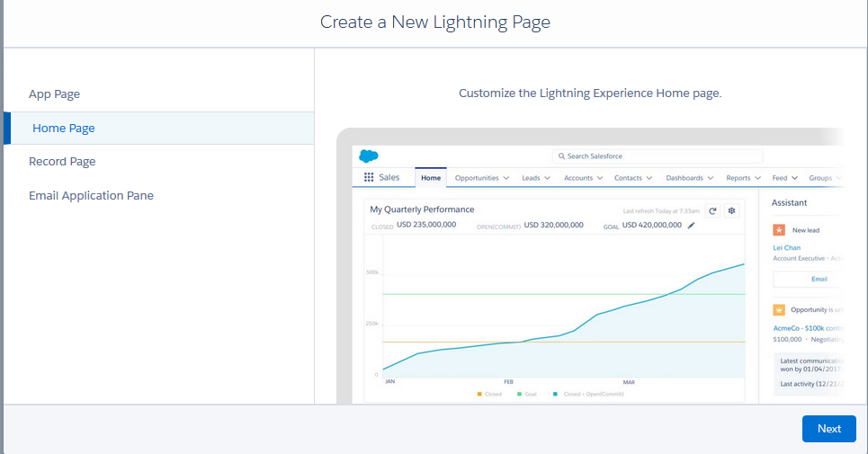Expand the Opportunities tab dropdown
This screenshot has height=454, width=868.
506,178
